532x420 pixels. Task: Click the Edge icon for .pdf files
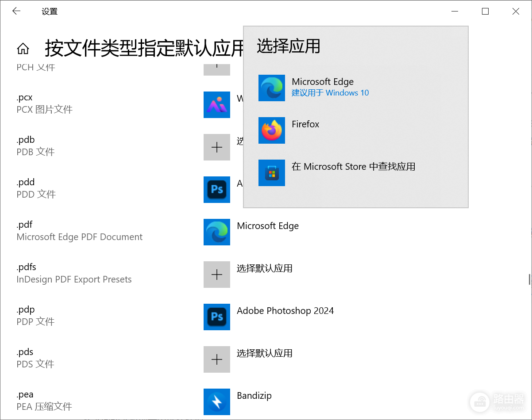pyautogui.click(x=217, y=232)
